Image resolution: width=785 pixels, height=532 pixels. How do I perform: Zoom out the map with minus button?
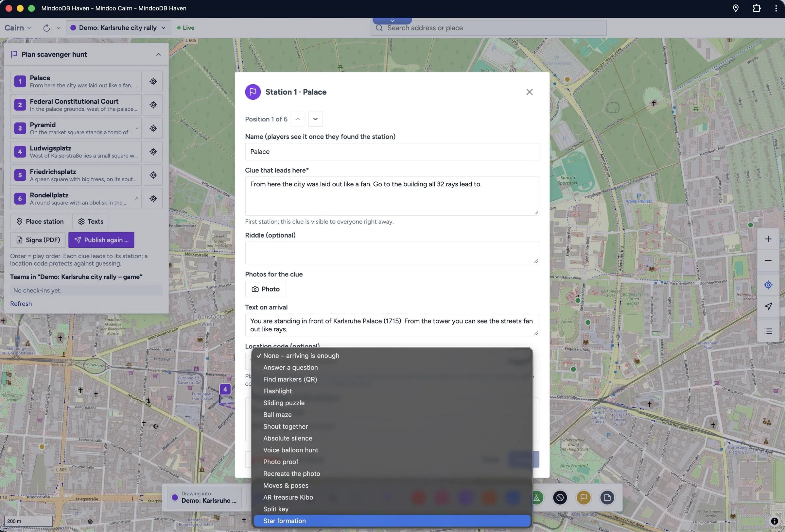768,260
